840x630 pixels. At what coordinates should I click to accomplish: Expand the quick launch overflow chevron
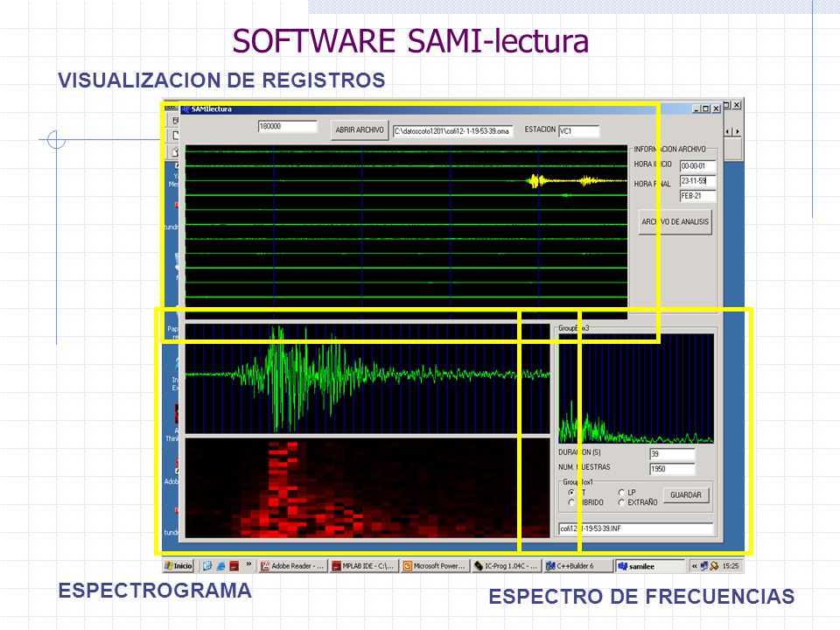pyautogui.click(x=248, y=564)
